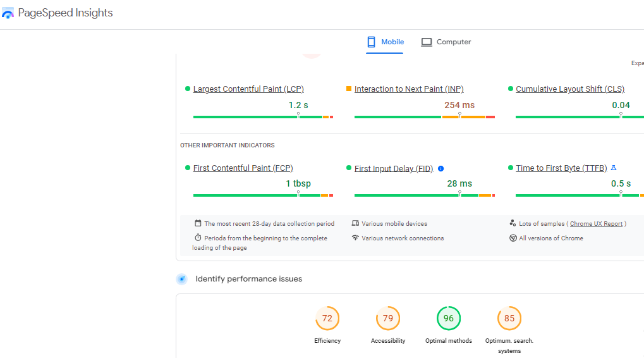Select the Efficiency score gauge 72
This screenshot has width=644, height=358.
[x=327, y=318]
